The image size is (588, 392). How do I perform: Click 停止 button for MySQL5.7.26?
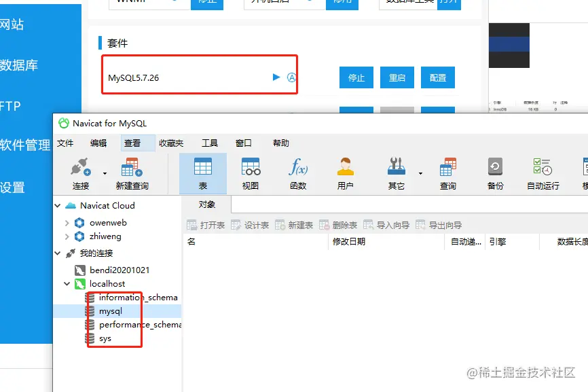click(356, 77)
